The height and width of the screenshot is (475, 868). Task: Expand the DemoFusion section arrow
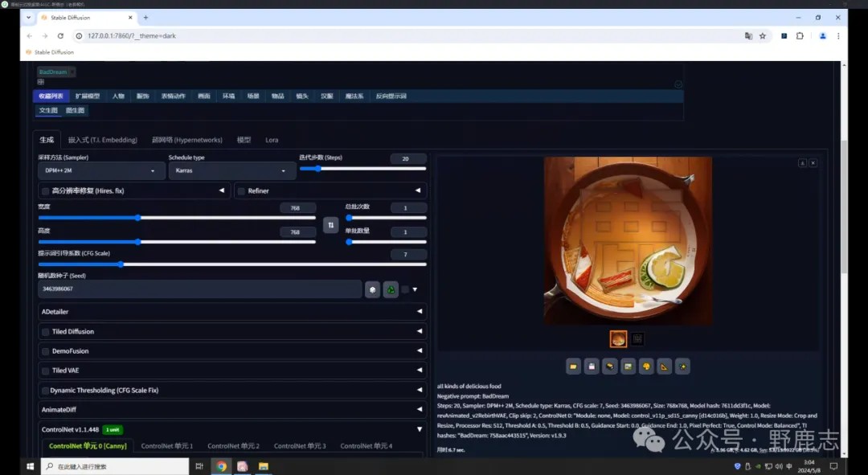click(419, 350)
